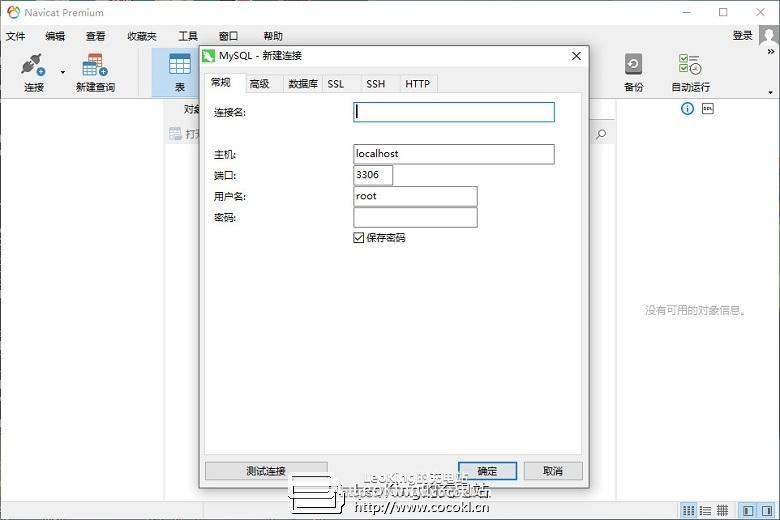Click the 取消 button
This screenshot has height=520, width=780.
[x=553, y=471]
